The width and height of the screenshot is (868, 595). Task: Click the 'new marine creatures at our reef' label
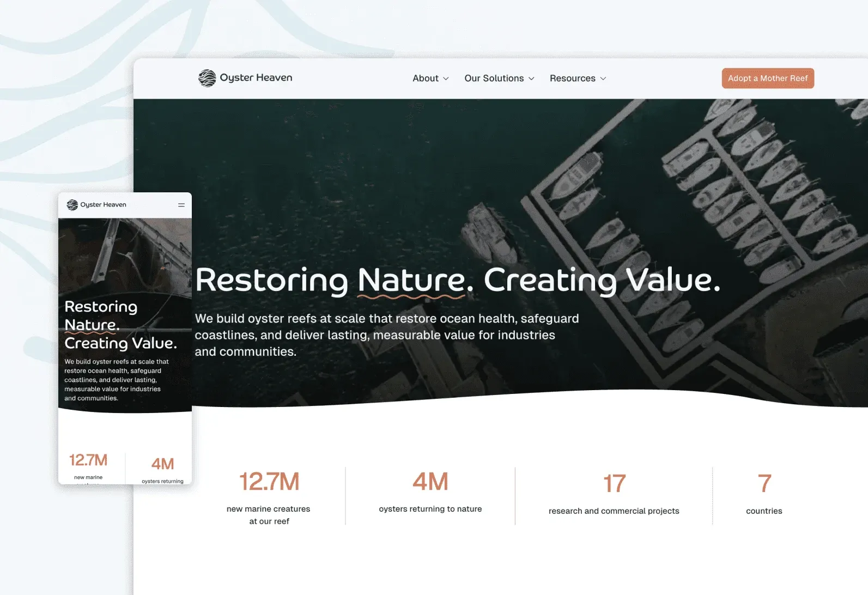(269, 515)
